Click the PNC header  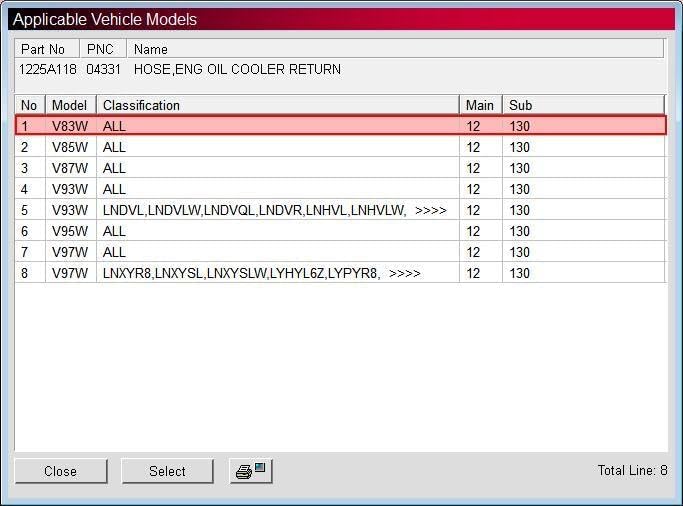(103, 49)
